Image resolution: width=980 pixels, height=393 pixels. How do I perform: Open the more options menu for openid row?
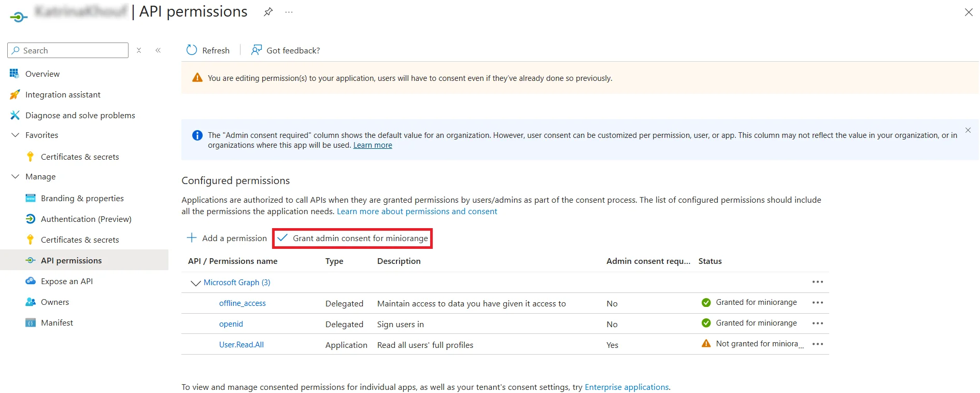click(818, 323)
